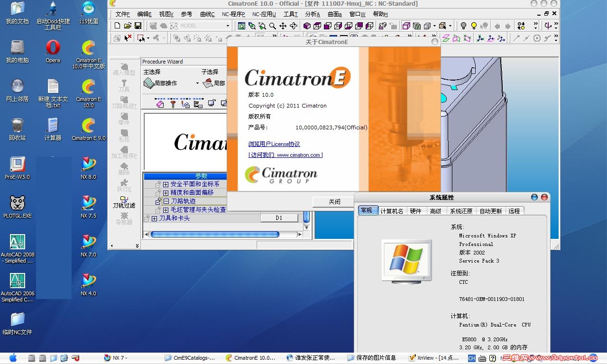Click the Tool Path Filter icon

tap(124, 202)
